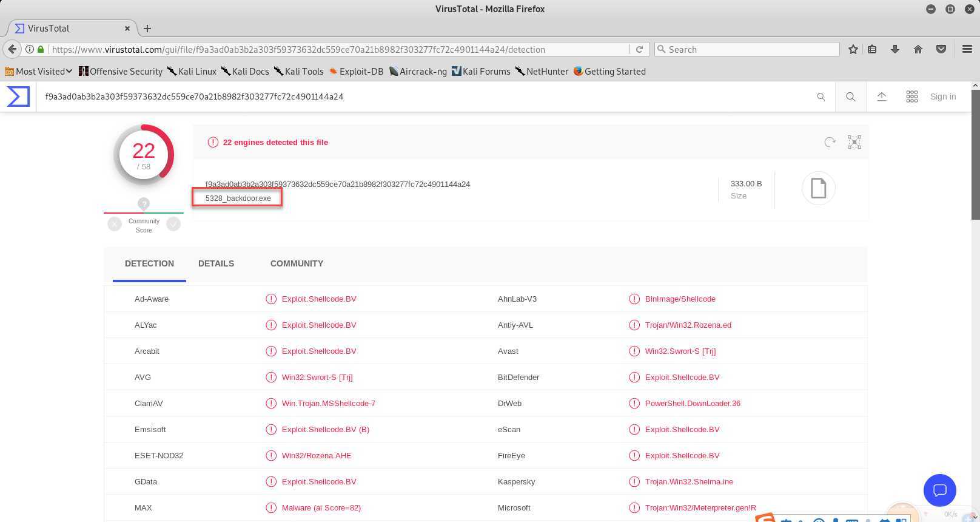The width and height of the screenshot is (980, 522).
Task: Select the DETECTION tab
Action: click(149, 263)
